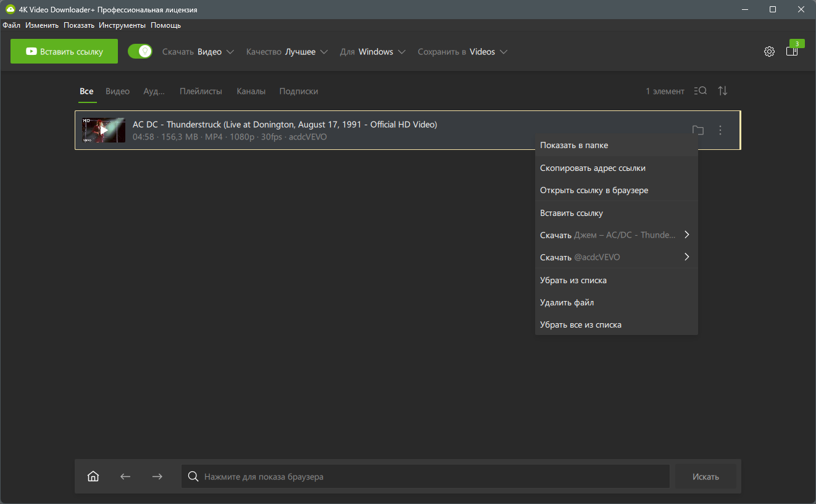Click the 4K Video Downloader app icon in the title bar
816x504 pixels.
click(x=10, y=10)
